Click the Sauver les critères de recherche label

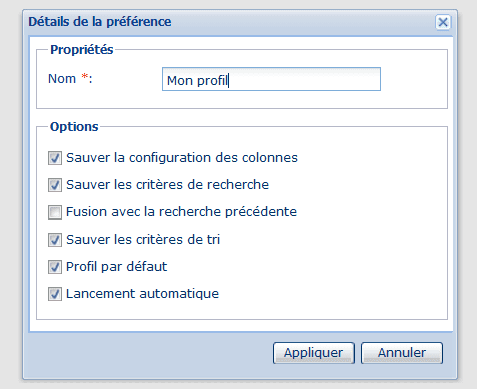point(167,185)
